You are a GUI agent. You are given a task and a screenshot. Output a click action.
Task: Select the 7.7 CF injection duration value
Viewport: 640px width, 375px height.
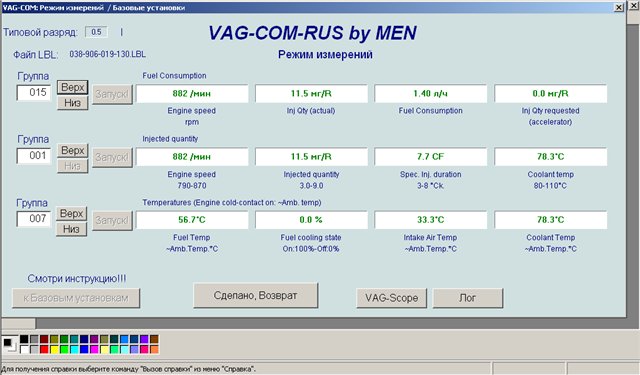[x=431, y=157]
